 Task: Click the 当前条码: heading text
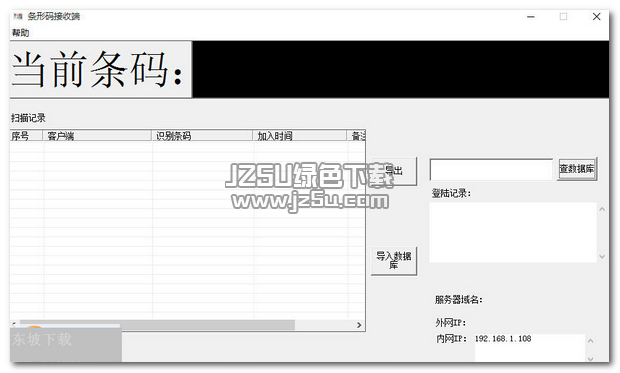[x=97, y=69]
